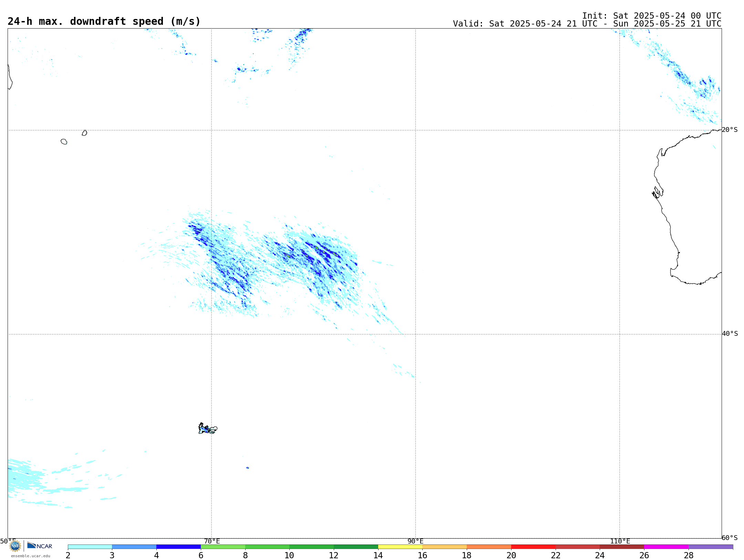Click the light green 6-8 color swatch

click(x=223, y=547)
